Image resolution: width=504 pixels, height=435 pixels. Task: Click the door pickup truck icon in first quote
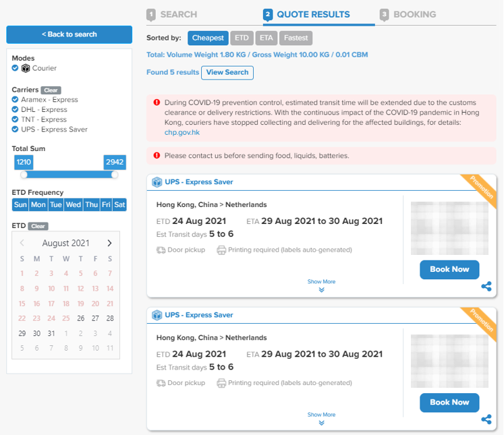click(x=161, y=250)
